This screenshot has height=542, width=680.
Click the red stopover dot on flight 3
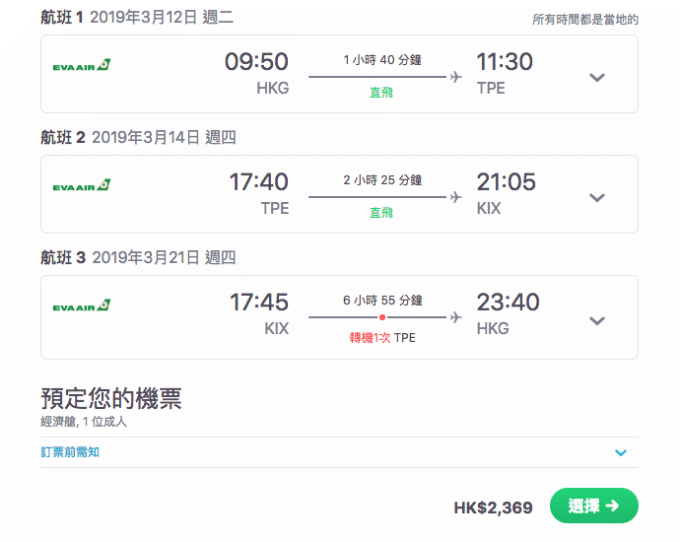coord(382,317)
